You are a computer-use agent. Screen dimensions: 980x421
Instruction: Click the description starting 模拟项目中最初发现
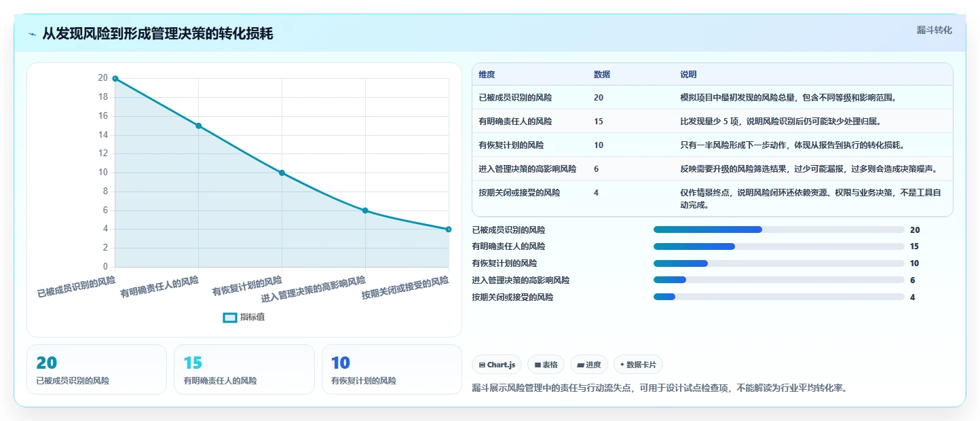(x=789, y=98)
